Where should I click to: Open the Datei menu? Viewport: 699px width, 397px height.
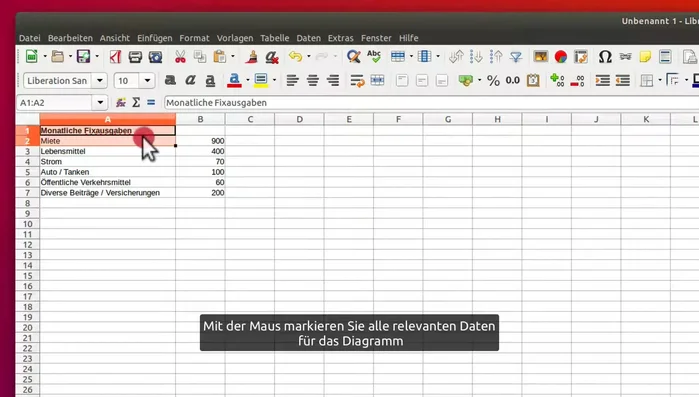(x=29, y=38)
